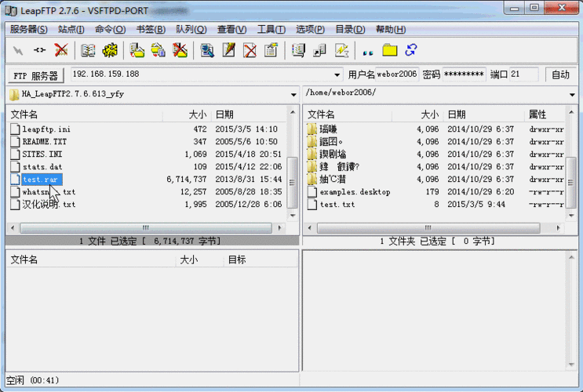Open the Site Manager book icon
This screenshot has width=583, height=392.
tap(88, 50)
